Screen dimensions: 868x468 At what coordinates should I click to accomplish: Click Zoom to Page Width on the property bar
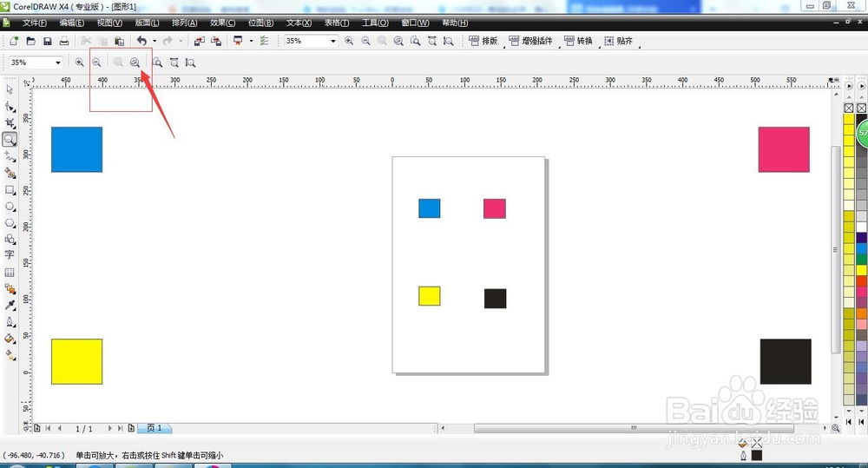point(174,63)
